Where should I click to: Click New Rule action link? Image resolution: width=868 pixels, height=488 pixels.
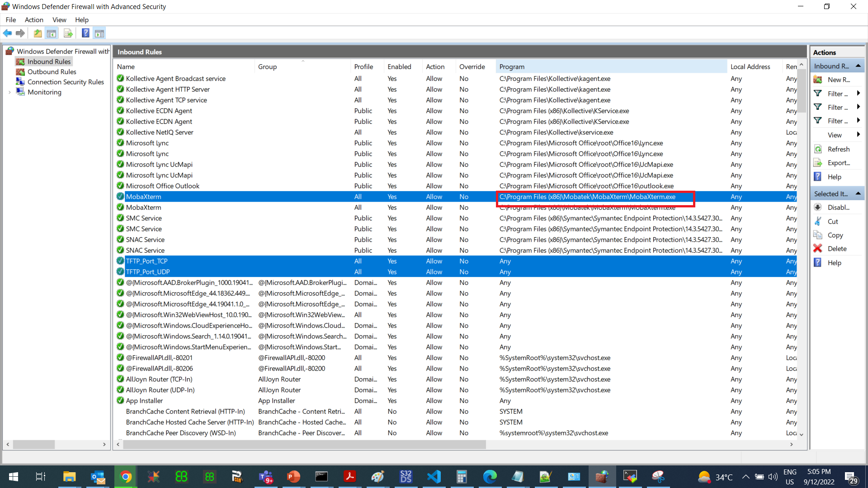(x=839, y=80)
